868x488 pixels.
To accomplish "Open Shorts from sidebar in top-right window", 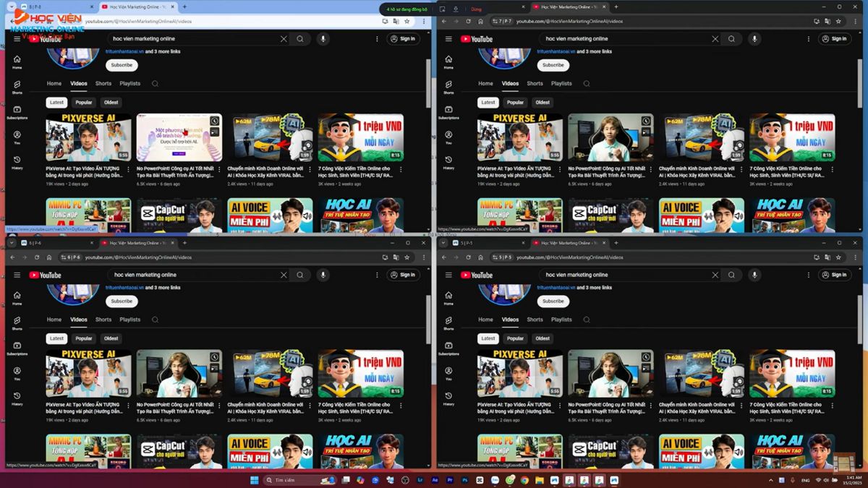I will pyautogui.click(x=448, y=87).
